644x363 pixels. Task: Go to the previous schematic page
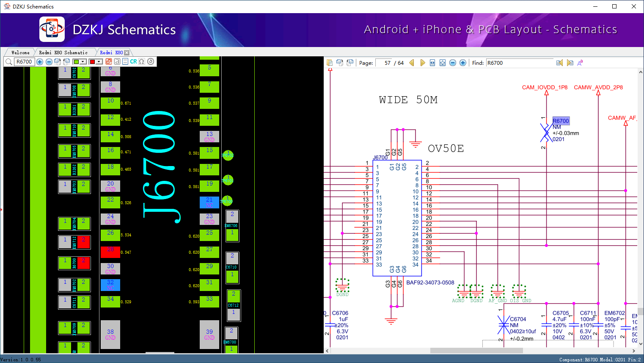[x=411, y=63]
